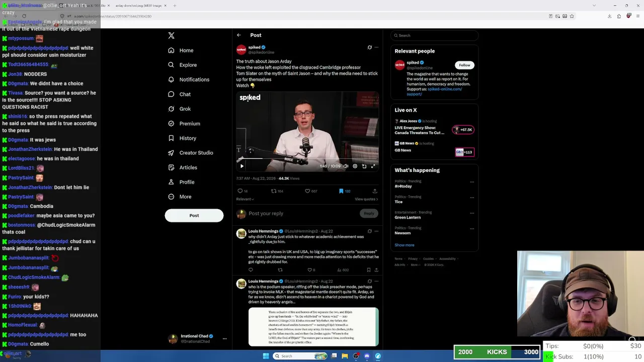
Task: Open Grok in X sidebar
Action: click(179, 109)
